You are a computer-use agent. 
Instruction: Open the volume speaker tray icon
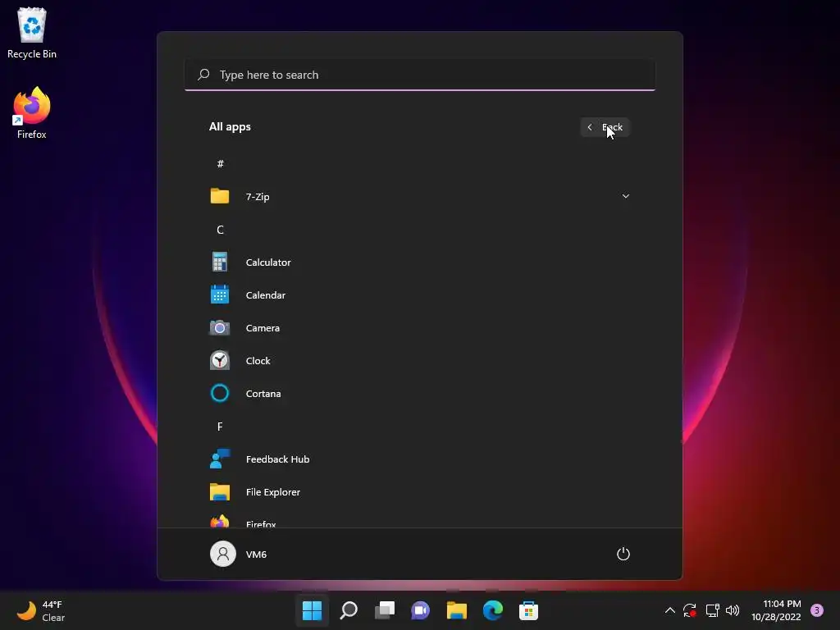(733, 610)
